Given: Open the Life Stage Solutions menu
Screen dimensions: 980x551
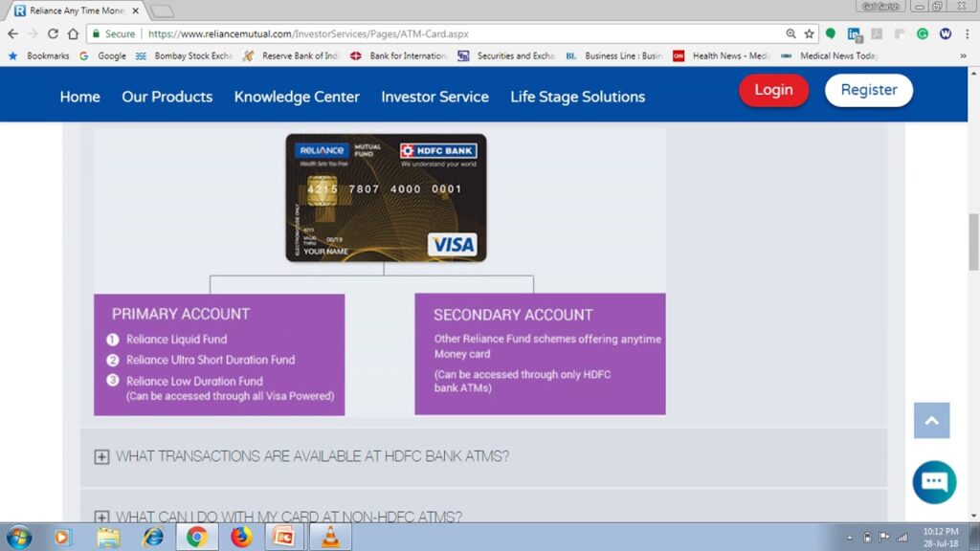Looking at the screenshot, I should 577,97.
